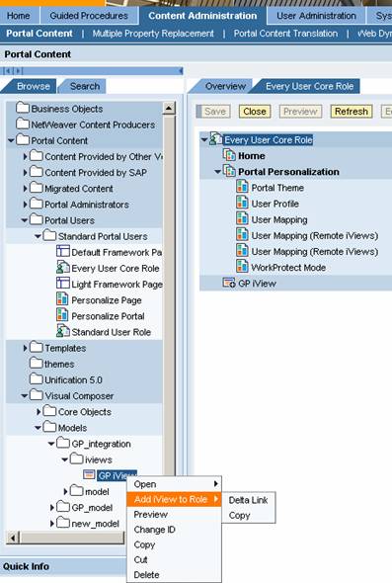Select Change ID from context menu
392x583 pixels.
click(174, 530)
